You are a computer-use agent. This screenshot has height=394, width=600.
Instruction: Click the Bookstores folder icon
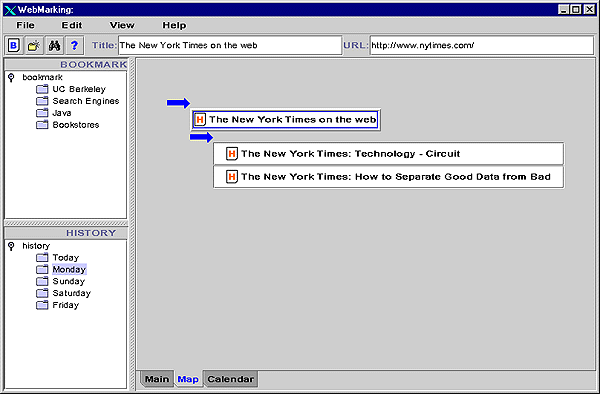pos(42,125)
